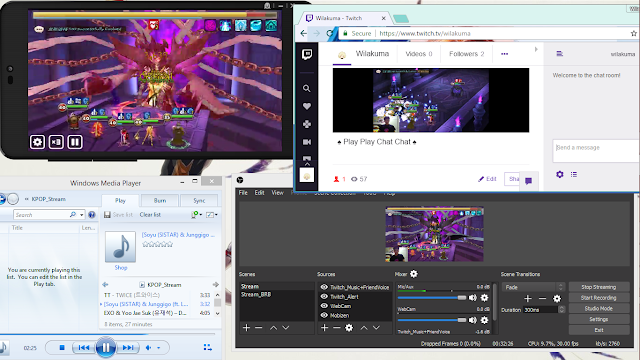Switch to the Burn tab in Media Player
Viewport: 640px width, 360px height.
pyautogui.click(x=160, y=200)
